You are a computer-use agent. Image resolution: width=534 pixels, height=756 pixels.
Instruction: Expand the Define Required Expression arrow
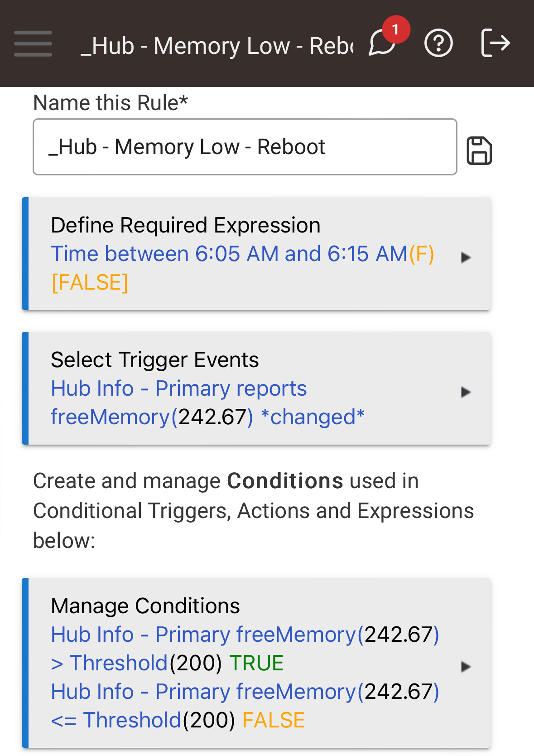point(466,257)
